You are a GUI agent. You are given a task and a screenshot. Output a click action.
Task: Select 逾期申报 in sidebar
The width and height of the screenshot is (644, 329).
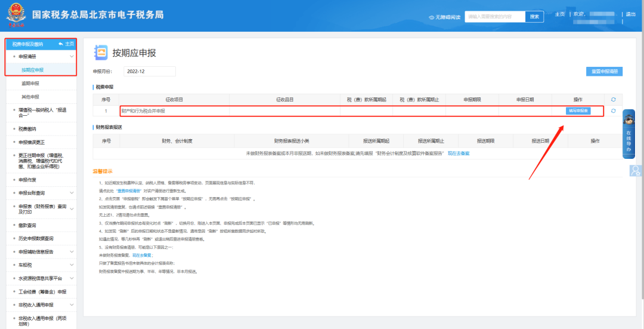pyautogui.click(x=30, y=84)
